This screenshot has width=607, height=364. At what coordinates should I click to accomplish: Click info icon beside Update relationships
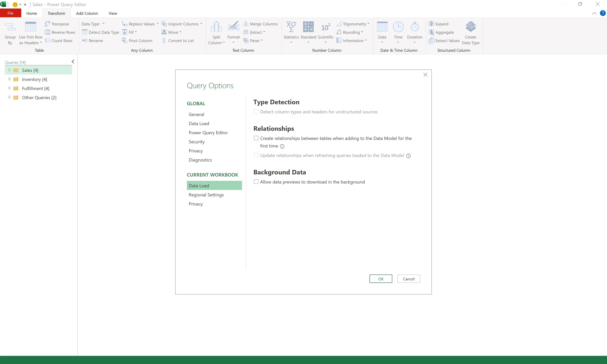click(408, 156)
